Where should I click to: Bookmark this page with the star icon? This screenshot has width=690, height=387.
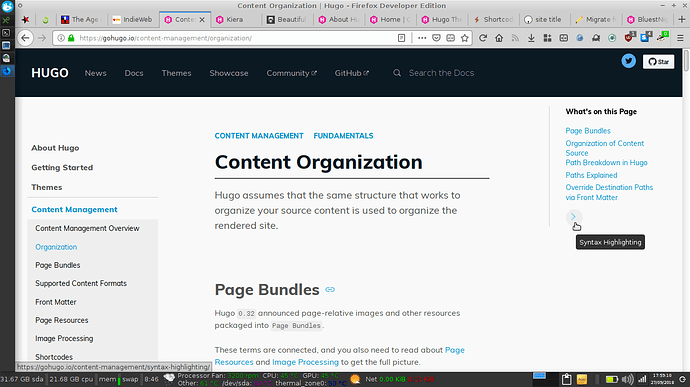pyautogui.click(x=465, y=38)
